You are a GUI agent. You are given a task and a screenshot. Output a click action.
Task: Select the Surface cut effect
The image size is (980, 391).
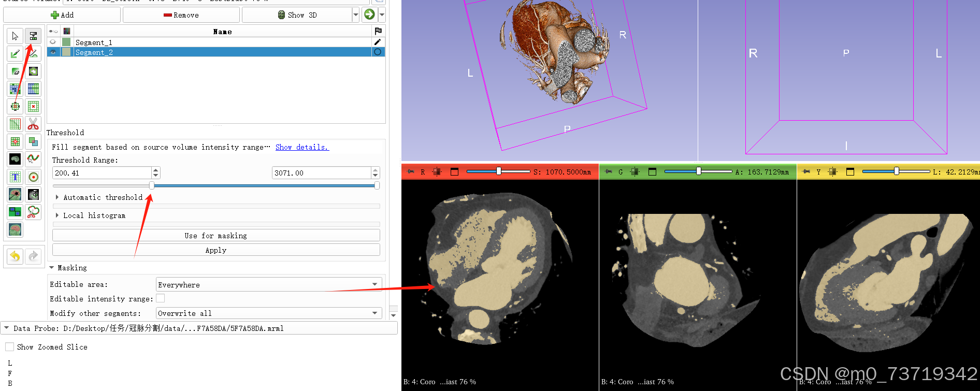[x=33, y=212]
